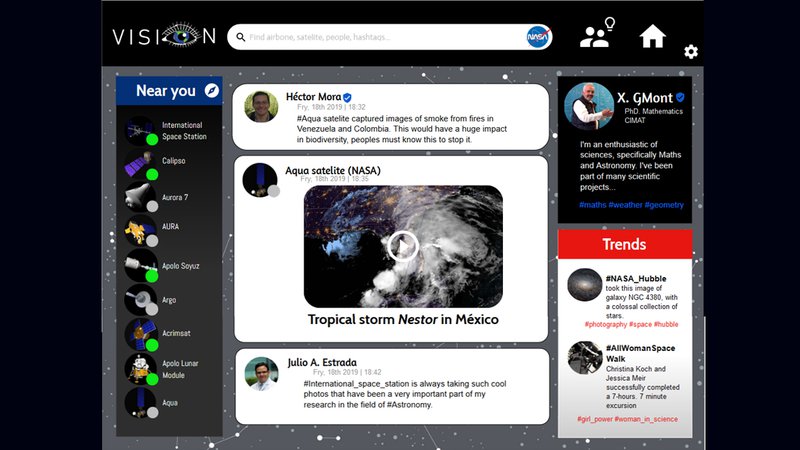Click the search magnifier icon

(239, 38)
